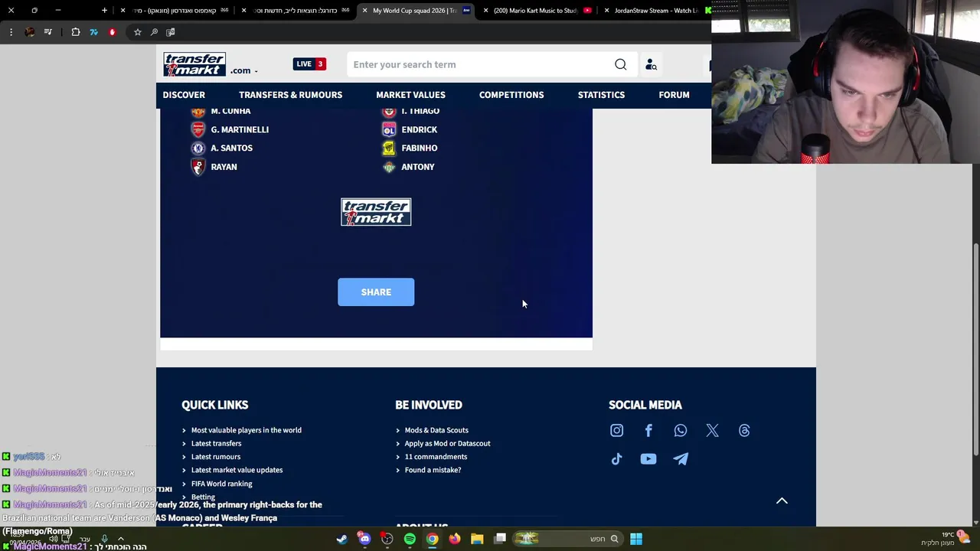Viewport: 980px width, 551px height.
Task: Open Transfermarkt Telegram channel
Action: click(681, 459)
